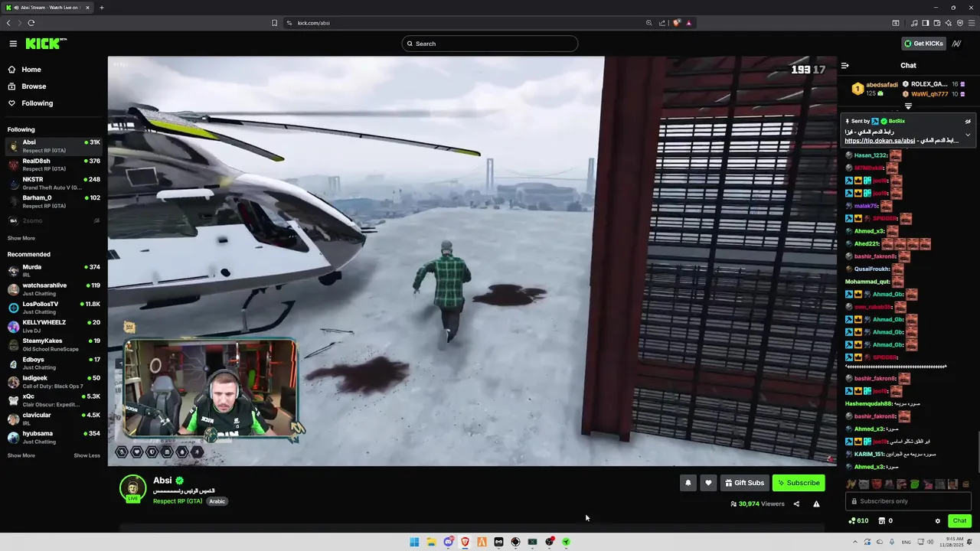Screen dimensions: 980x551
Task: Toggle notification bell for Absi
Action: tap(688, 483)
